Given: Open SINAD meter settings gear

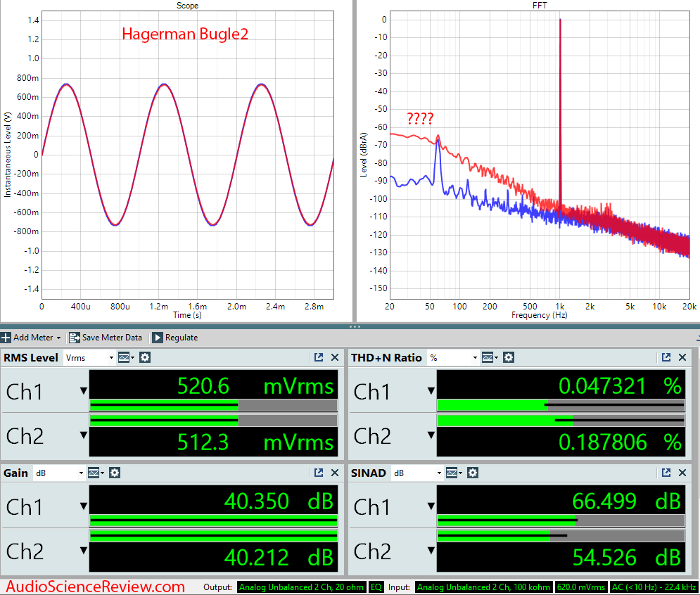Looking at the screenshot, I should coord(473,472).
